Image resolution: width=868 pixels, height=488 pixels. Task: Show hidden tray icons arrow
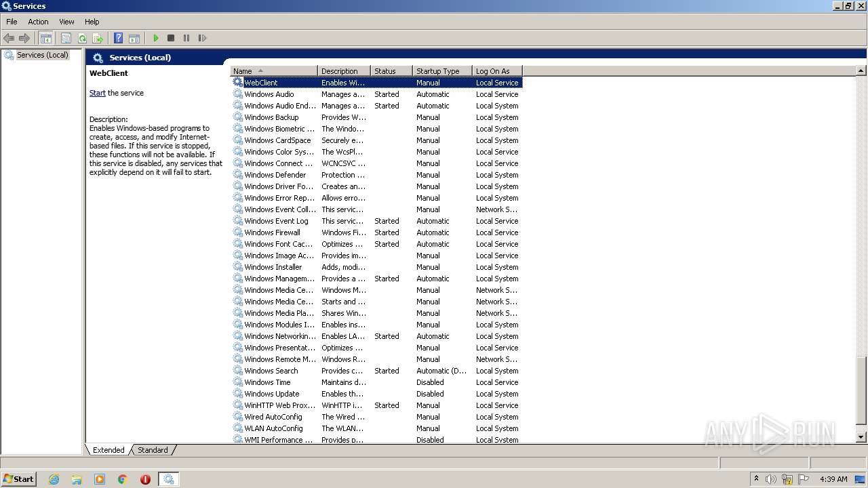pyautogui.click(x=756, y=479)
